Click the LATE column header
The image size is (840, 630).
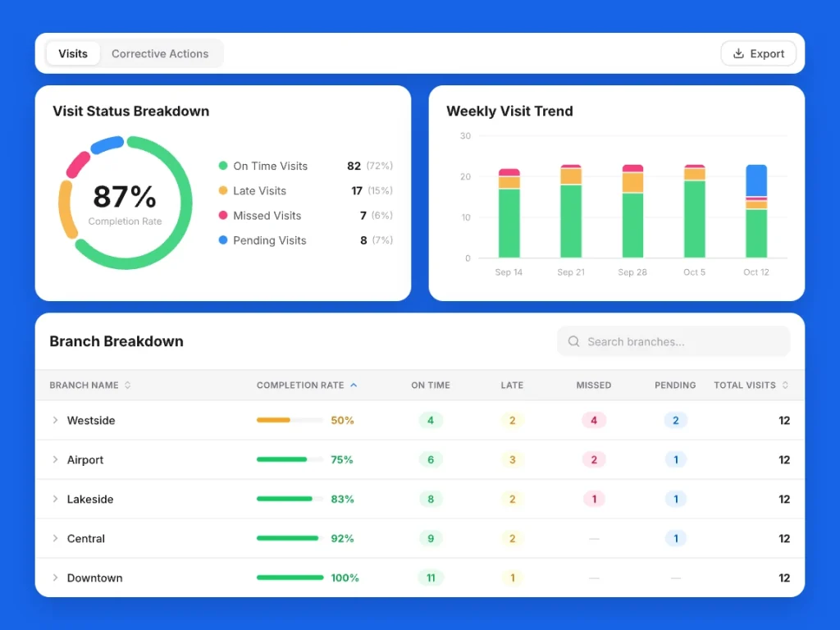click(x=512, y=386)
